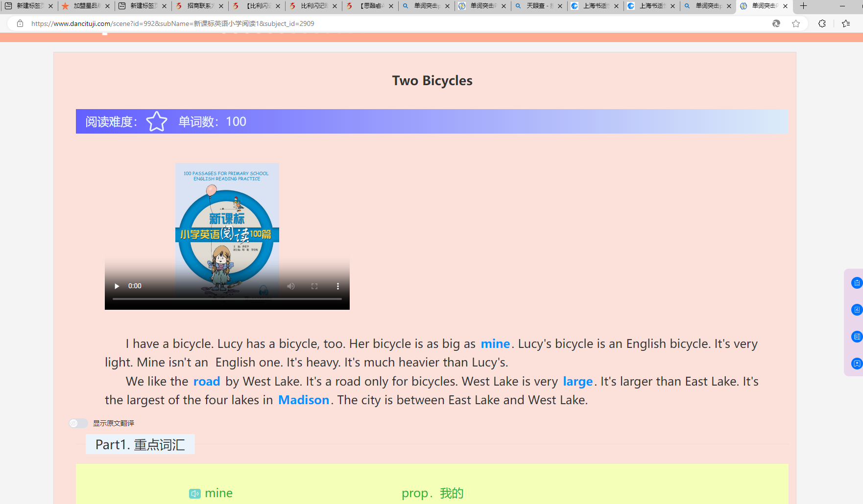Add page to favorites star icon
863x504 pixels.
(x=796, y=23)
